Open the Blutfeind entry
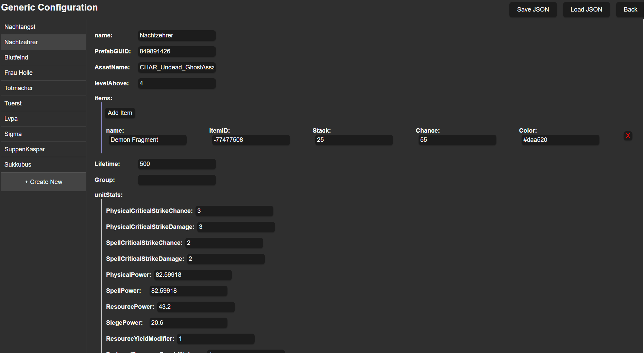 click(x=44, y=57)
